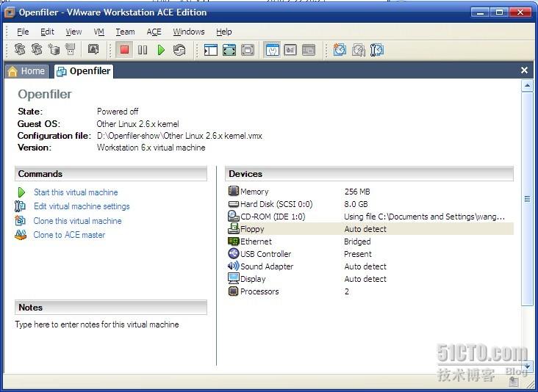This screenshot has height=392, width=538.
Task: Toggle the sidebar view toolbar icon
Action: point(211,50)
